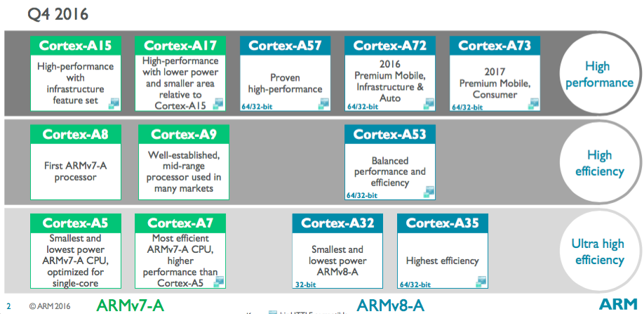This screenshot has width=644, height=314.
Task: Click 'Proven high-performance' description
Action: (x=285, y=83)
